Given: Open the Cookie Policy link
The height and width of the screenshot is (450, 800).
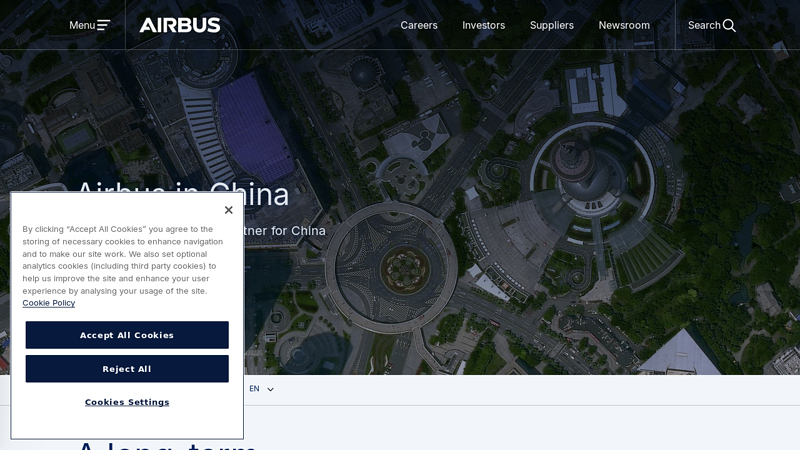Looking at the screenshot, I should click(48, 303).
